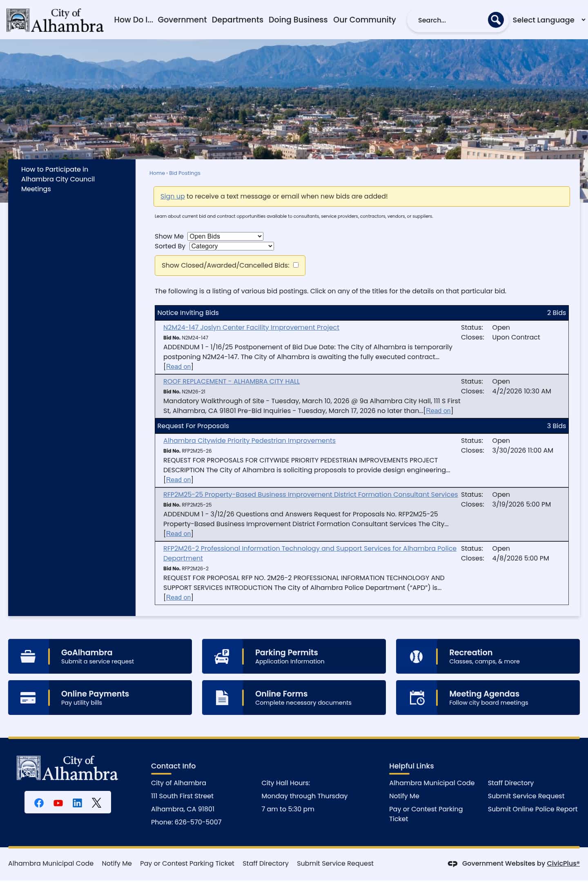
Task: Click the Online Payments credit card icon
Action: pos(28,697)
